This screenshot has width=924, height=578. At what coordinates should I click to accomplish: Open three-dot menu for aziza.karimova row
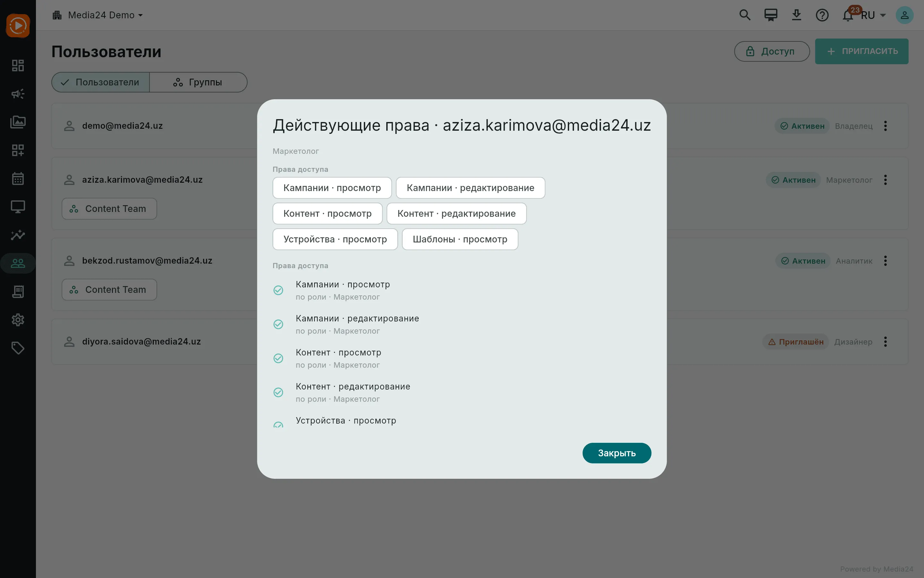886,180
